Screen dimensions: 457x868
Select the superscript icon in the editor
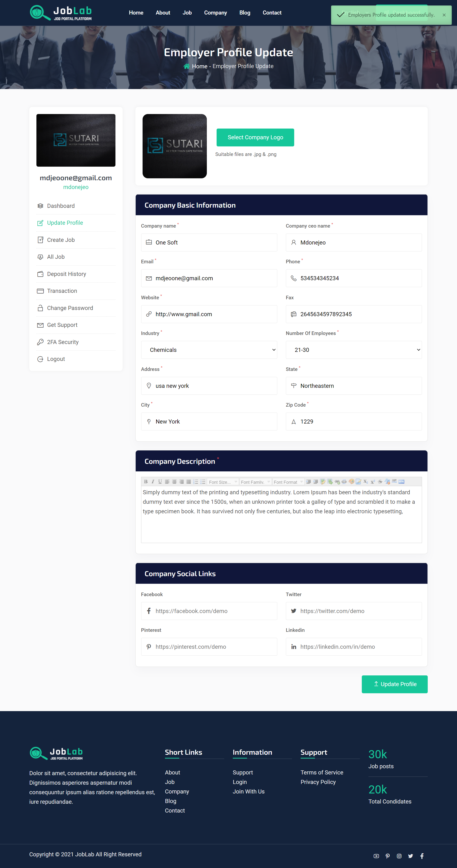[x=373, y=482]
